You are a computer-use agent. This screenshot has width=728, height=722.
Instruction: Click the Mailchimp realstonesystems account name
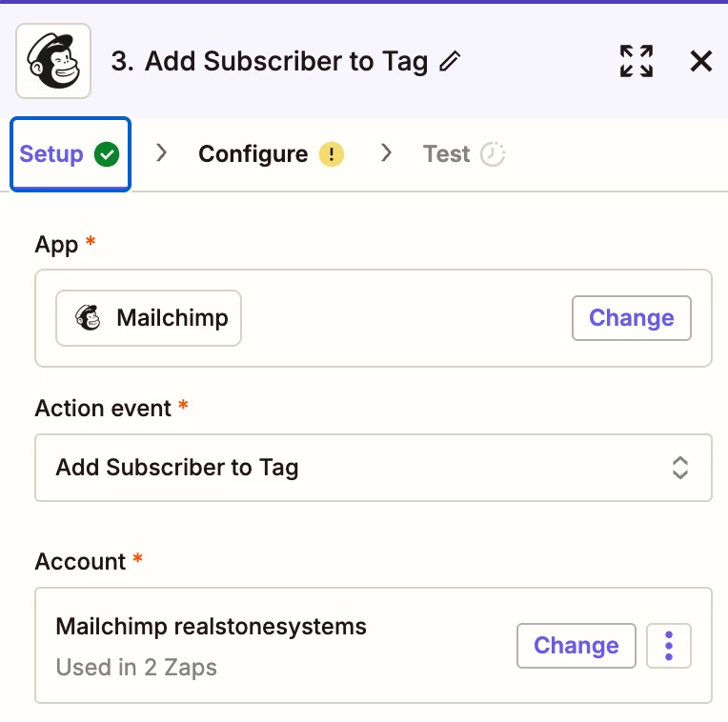[211, 627]
